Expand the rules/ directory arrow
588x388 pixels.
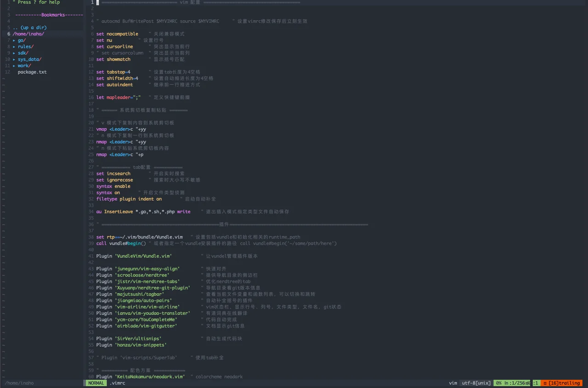click(14, 46)
